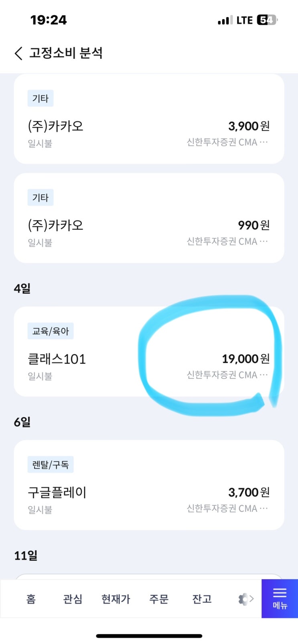Viewport: 298px width, 644px height.
Task: Expand bottom bar using arrow beside gear
Action: pos(252,599)
